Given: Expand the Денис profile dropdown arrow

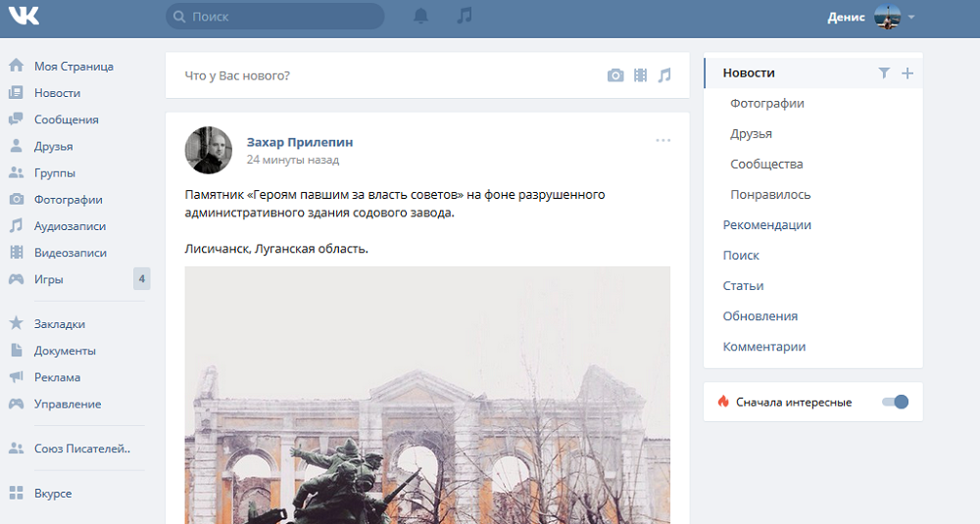Looking at the screenshot, I should [911, 18].
